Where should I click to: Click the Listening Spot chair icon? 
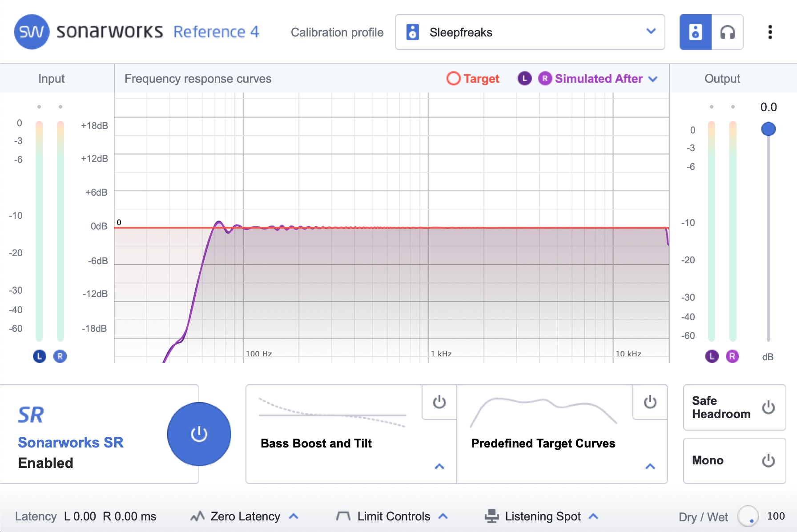click(x=491, y=516)
